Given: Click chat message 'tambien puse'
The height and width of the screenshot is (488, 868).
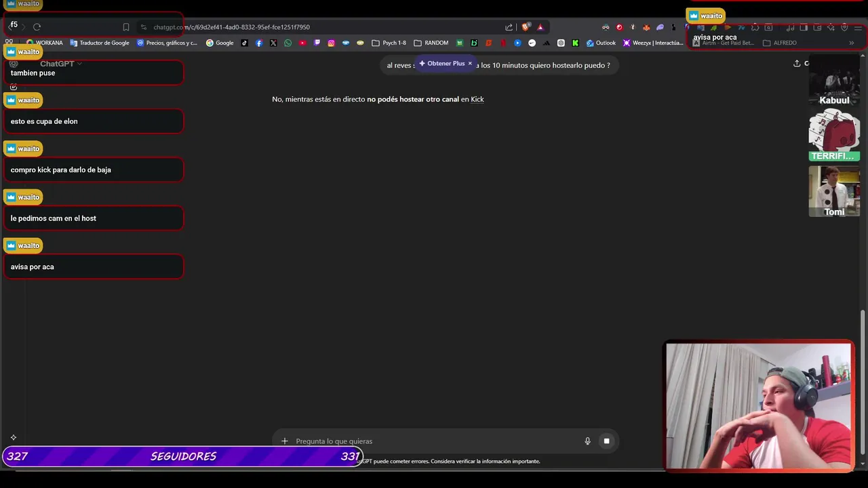Looking at the screenshot, I should pos(93,73).
